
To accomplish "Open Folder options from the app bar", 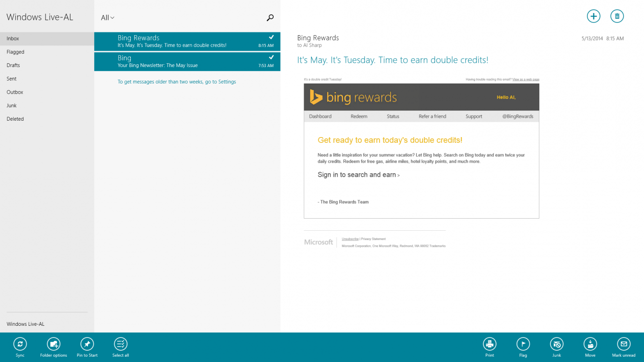I will click(x=54, y=344).
